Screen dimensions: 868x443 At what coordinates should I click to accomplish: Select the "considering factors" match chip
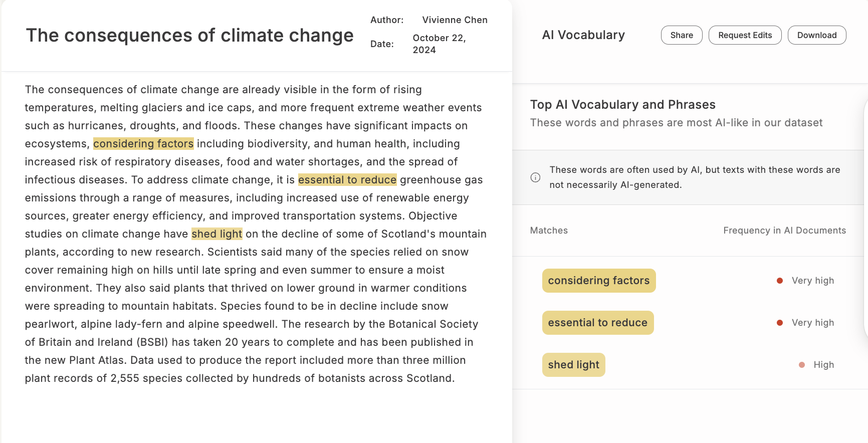pyautogui.click(x=598, y=281)
